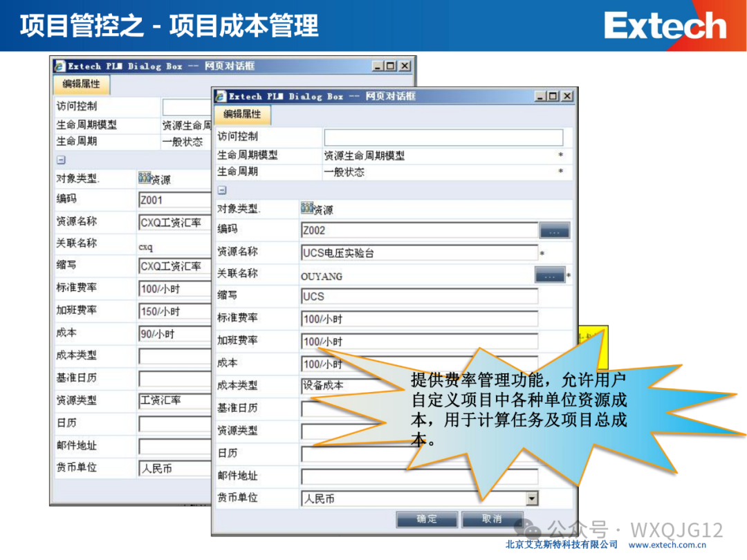Image resolution: width=747 pixels, height=560 pixels.
Task: Maximize the front Extech PLM dialog
Action: pos(553,96)
